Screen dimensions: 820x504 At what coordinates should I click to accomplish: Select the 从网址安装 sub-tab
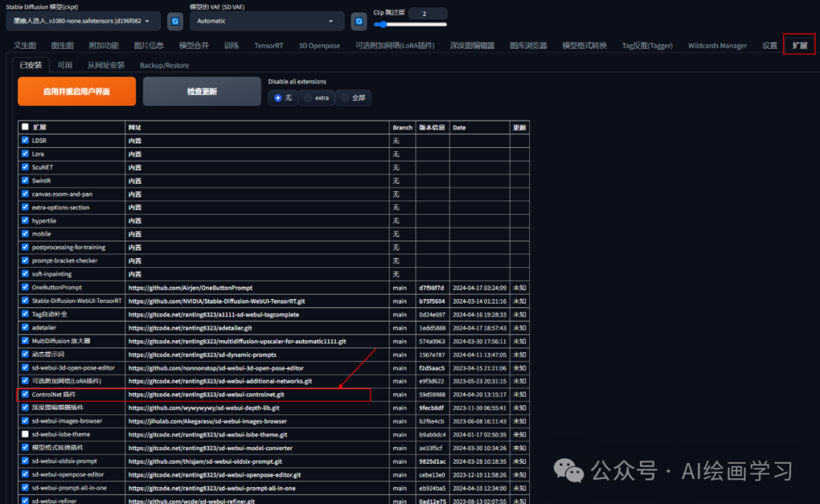[106, 65]
